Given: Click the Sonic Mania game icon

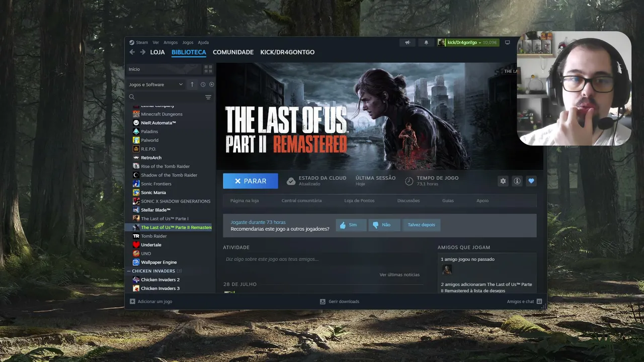Looking at the screenshot, I should [136, 193].
